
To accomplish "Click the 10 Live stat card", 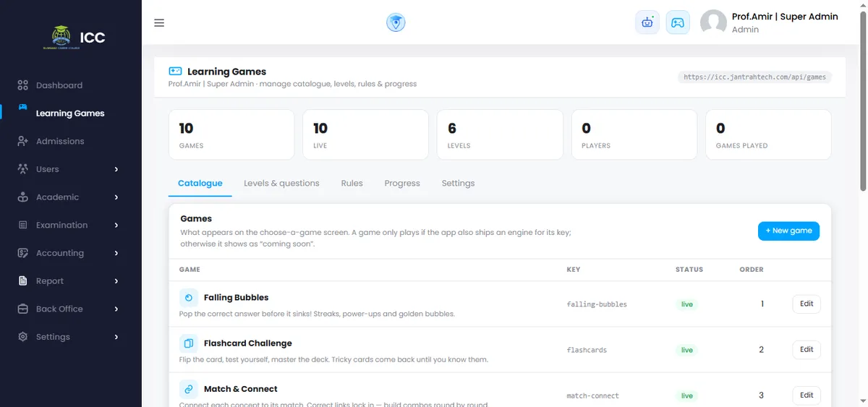I will tap(366, 134).
